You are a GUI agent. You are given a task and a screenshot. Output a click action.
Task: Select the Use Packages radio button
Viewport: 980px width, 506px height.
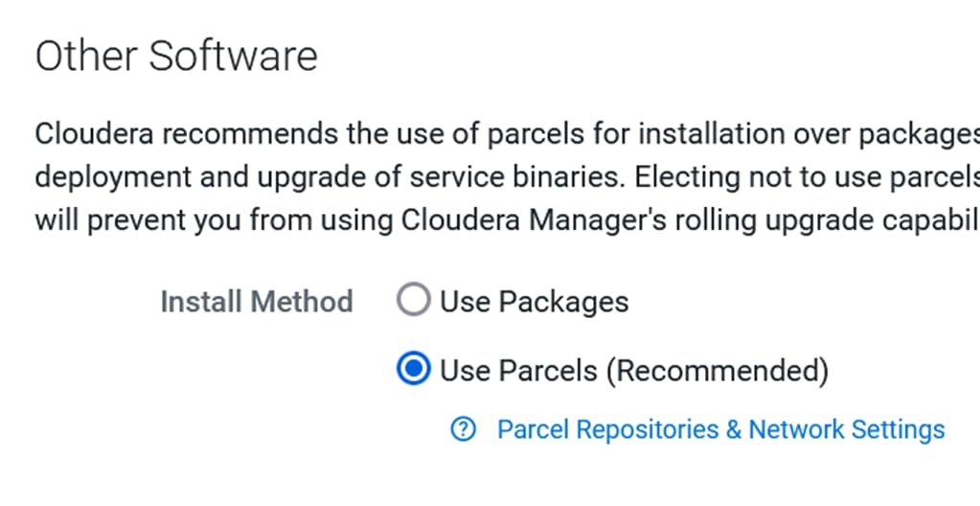tap(414, 300)
